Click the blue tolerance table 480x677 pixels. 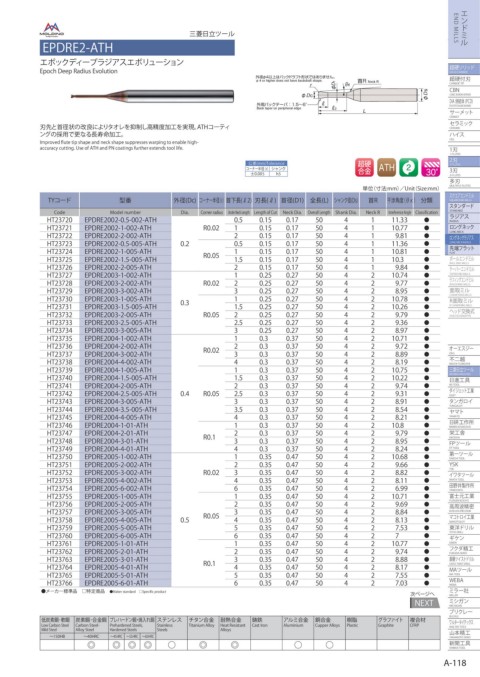[x=266, y=168]
